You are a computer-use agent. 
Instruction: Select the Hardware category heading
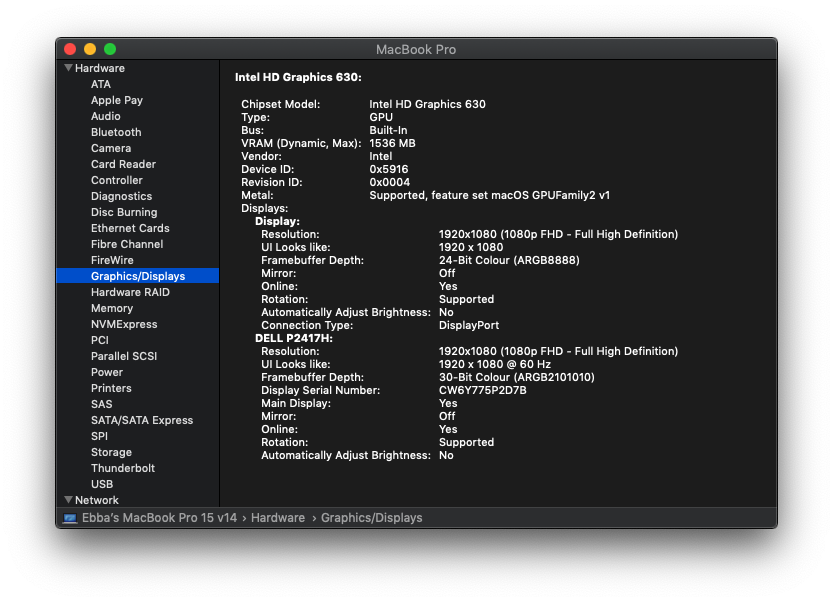[x=100, y=68]
